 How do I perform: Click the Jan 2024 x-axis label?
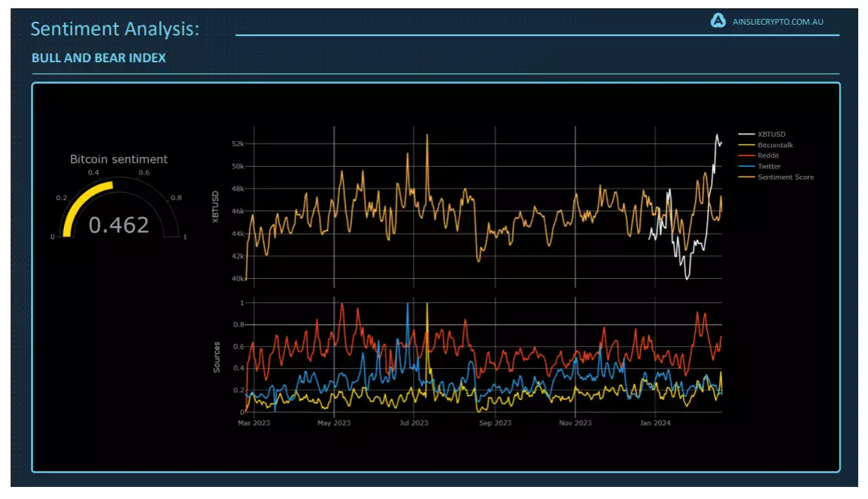pyautogui.click(x=655, y=423)
